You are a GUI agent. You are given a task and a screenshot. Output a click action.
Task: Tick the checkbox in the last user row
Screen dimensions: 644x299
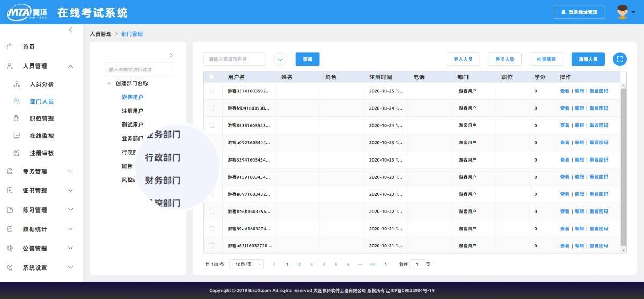[211, 246]
